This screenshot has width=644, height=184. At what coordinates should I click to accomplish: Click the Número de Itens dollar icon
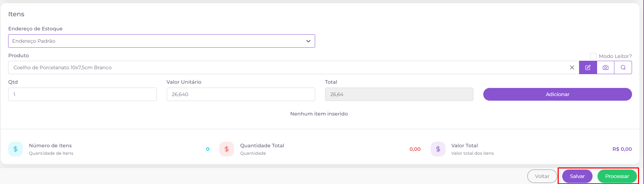click(x=16, y=149)
